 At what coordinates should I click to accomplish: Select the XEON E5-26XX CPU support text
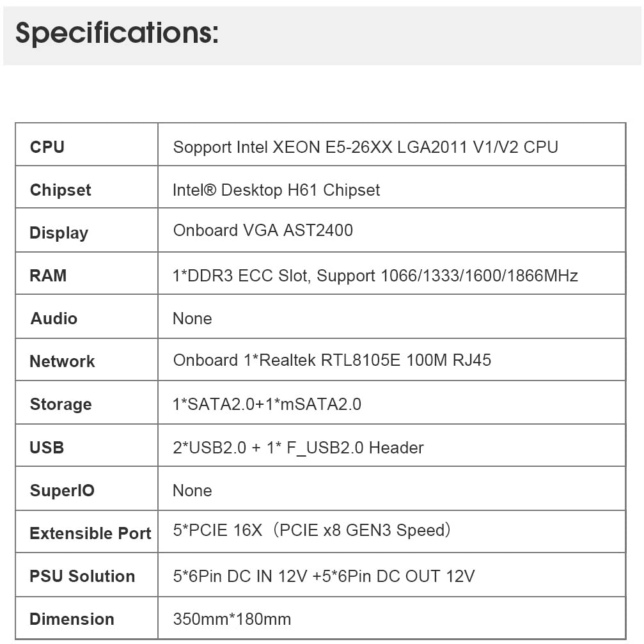coord(365,147)
